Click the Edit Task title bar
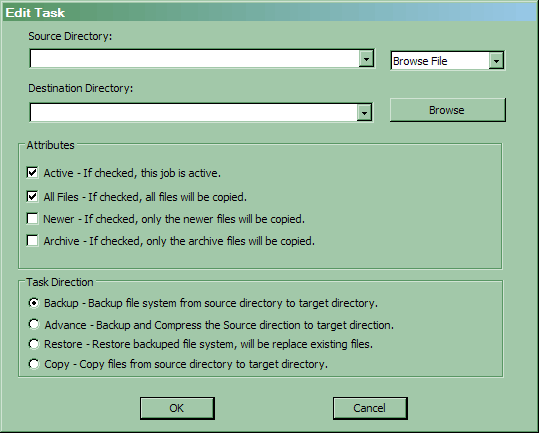The width and height of the screenshot is (539, 433). pyautogui.click(x=270, y=12)
